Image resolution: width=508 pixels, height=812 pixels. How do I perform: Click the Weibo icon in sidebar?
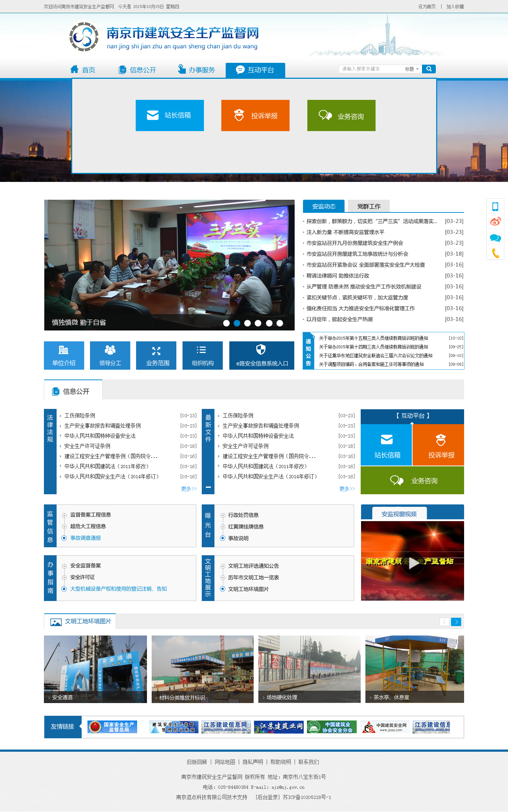click(x=495, y=222)
